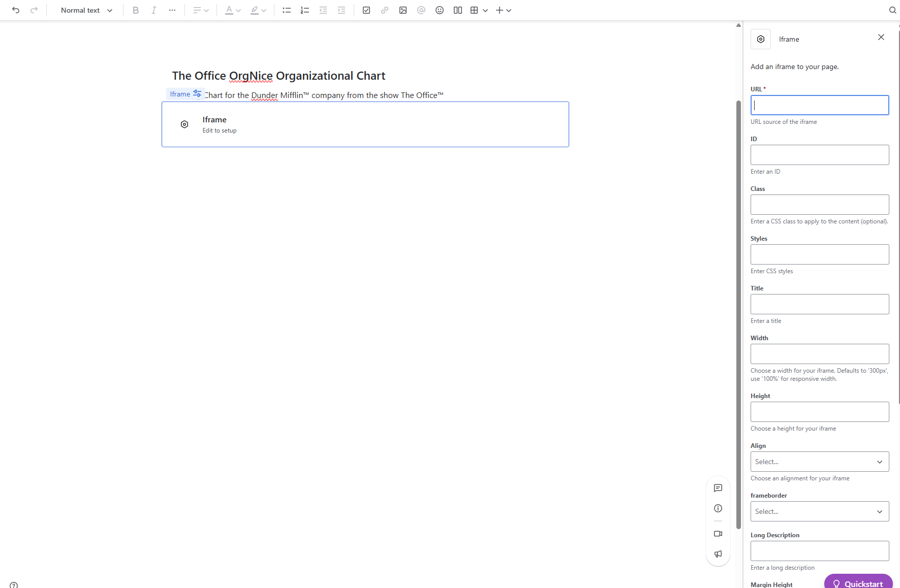Open the Align select dropdown
Image resolution: width=900 pixels, height=588 pixels.
tap(820, 462)
